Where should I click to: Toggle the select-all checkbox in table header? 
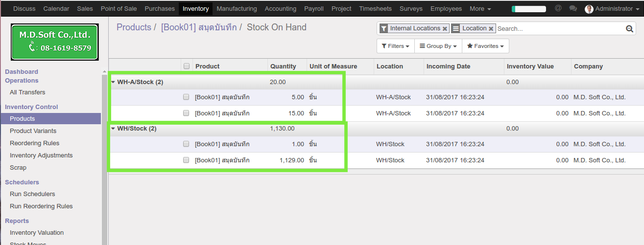(x=186, y=66)
